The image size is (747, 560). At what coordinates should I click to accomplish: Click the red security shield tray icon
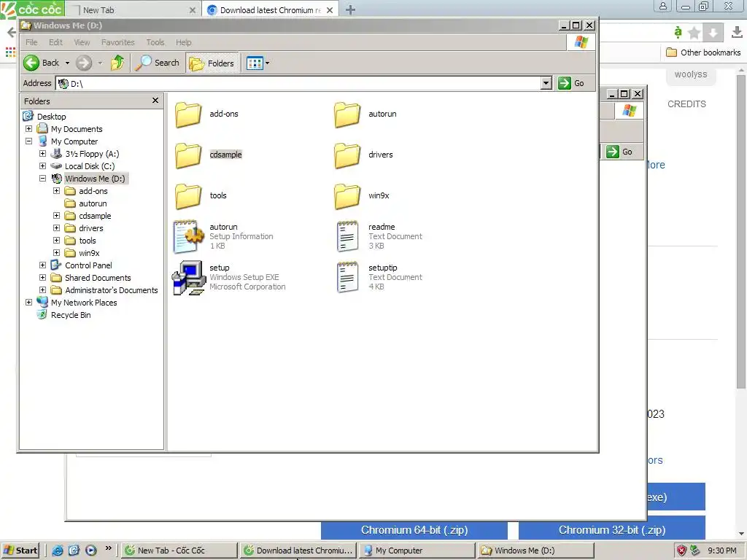click(682, 551)
